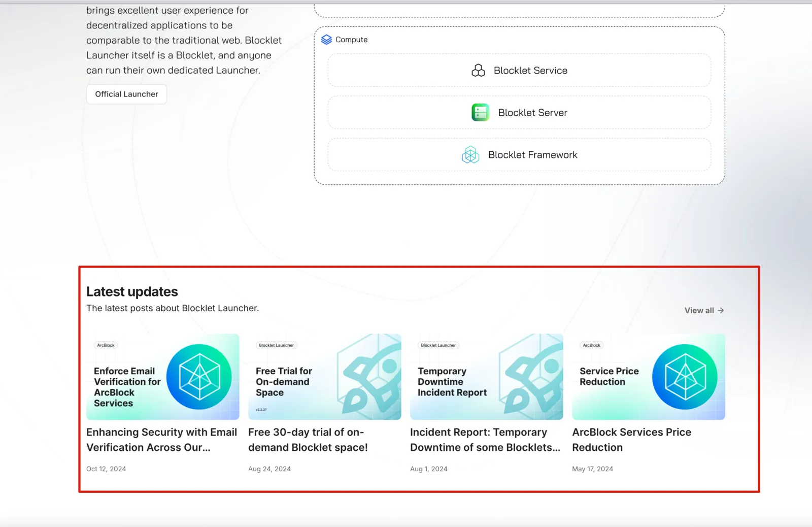The image size is (812, 527).
Task: Follow the View all link
Action: point(704,310)
